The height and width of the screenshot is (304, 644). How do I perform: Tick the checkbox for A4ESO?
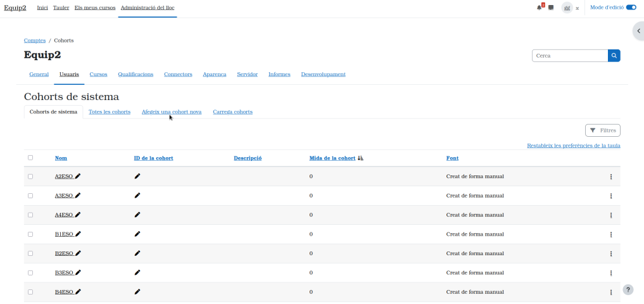pyautogui.click(x=30, y=215)
